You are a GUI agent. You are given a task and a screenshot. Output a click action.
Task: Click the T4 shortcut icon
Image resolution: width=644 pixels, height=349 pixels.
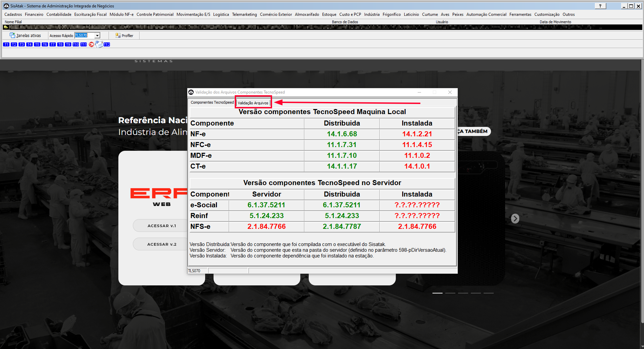tap(29, 44)
